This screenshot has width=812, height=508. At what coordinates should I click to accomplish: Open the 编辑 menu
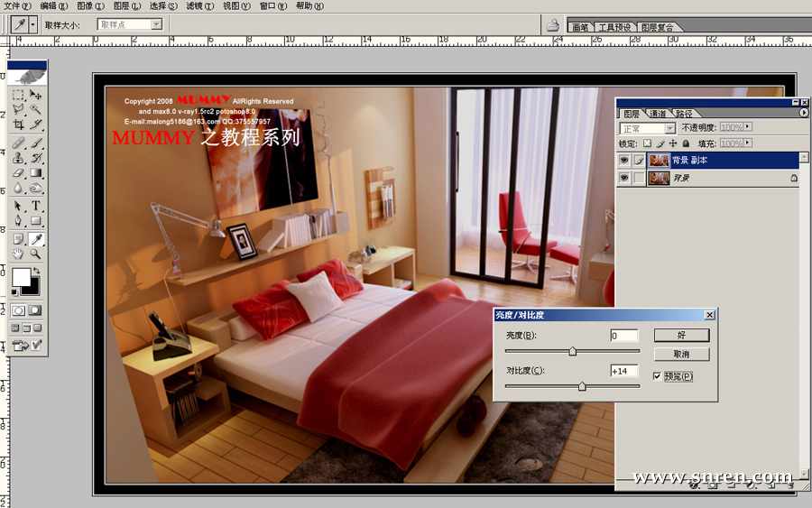pos(54,5)
